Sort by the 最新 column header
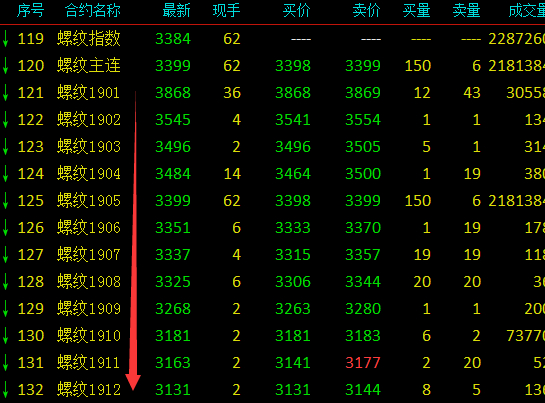 176,11
